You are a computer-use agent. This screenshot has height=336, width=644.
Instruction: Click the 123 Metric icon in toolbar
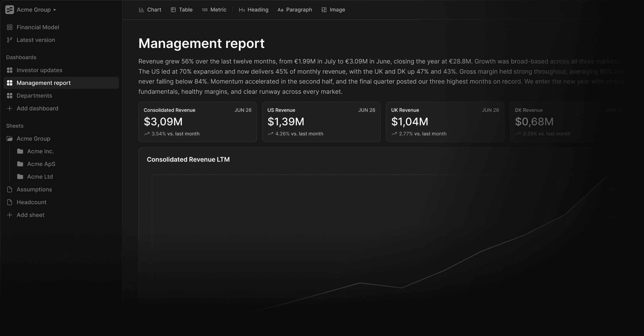coord(205,10)
